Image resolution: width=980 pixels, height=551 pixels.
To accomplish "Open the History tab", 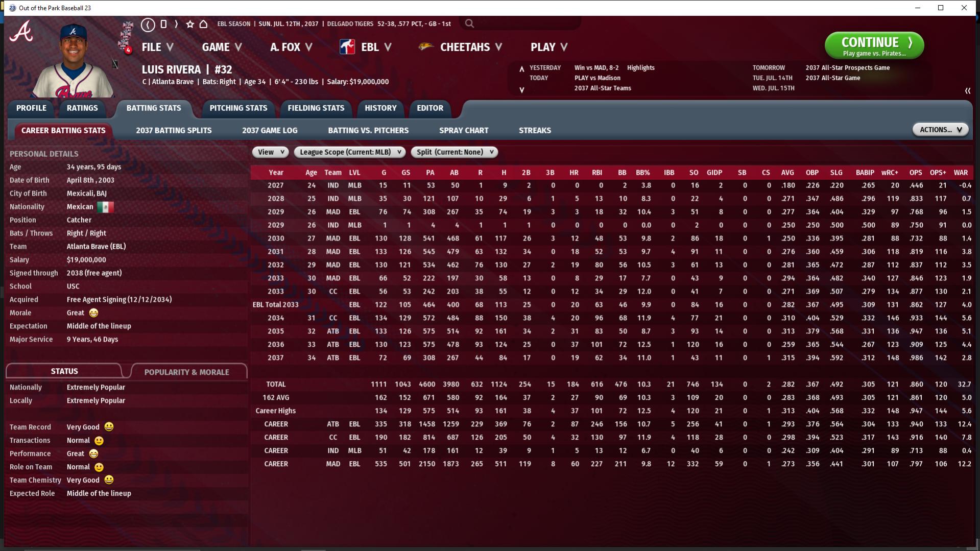I will point(380,108).
